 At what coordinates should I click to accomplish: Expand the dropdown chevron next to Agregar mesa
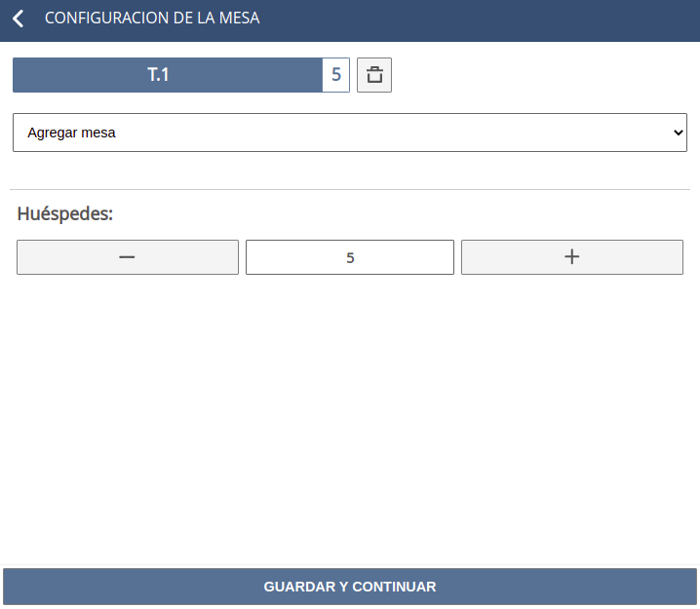point(679,133)
